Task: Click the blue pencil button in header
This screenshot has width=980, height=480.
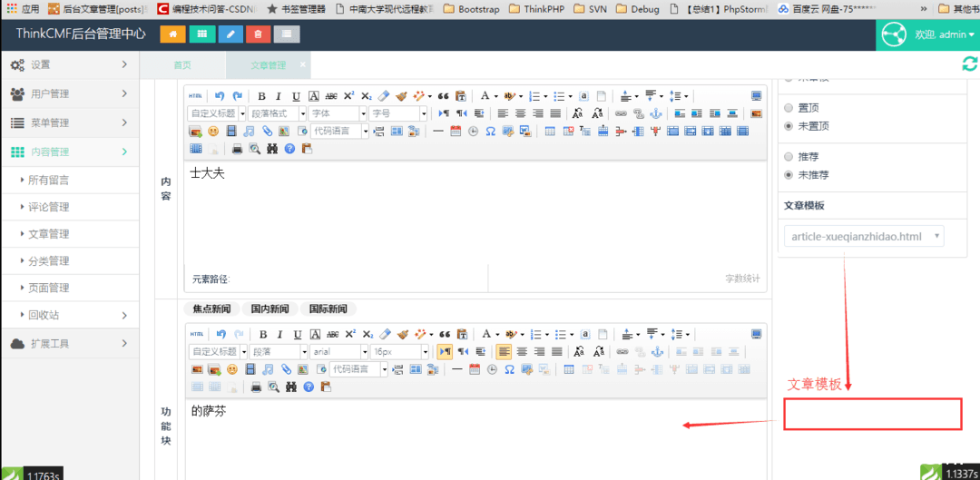Action: tap(230, 34)
